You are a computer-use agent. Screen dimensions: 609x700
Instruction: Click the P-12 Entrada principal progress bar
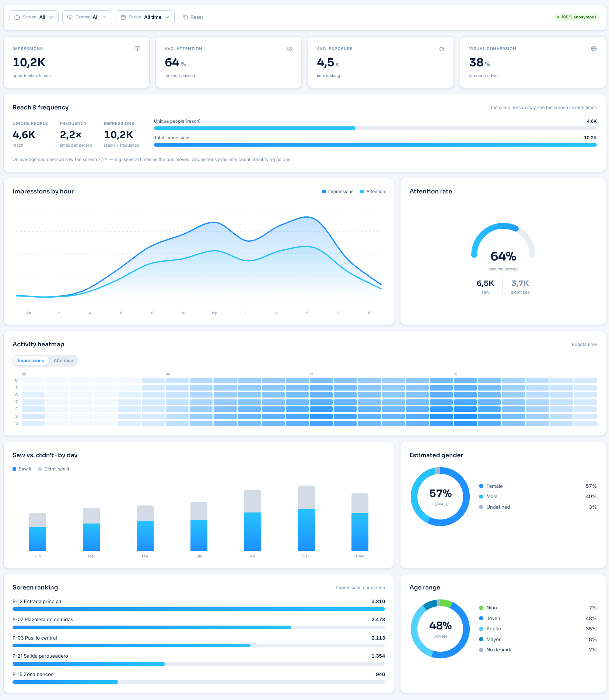tap(199, 609)
